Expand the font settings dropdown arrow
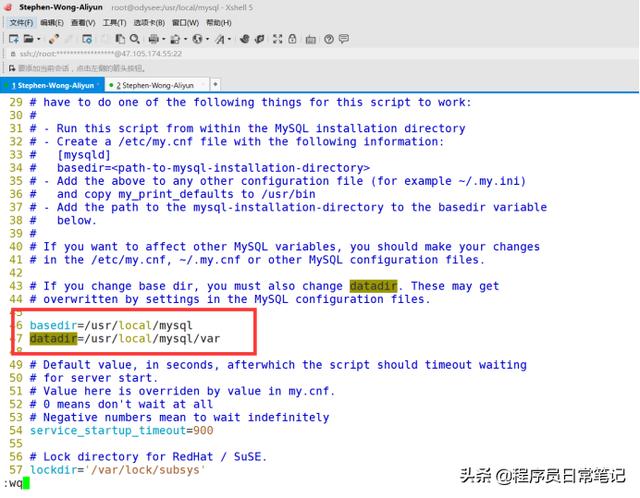The image size is (640, 498). point(229,39)
